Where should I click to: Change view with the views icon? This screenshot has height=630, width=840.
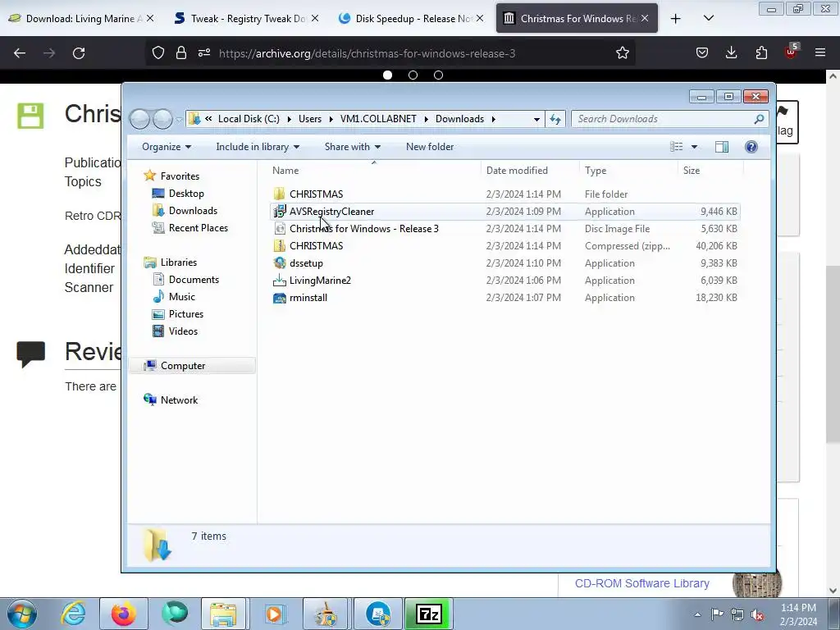tap(677, 147)
